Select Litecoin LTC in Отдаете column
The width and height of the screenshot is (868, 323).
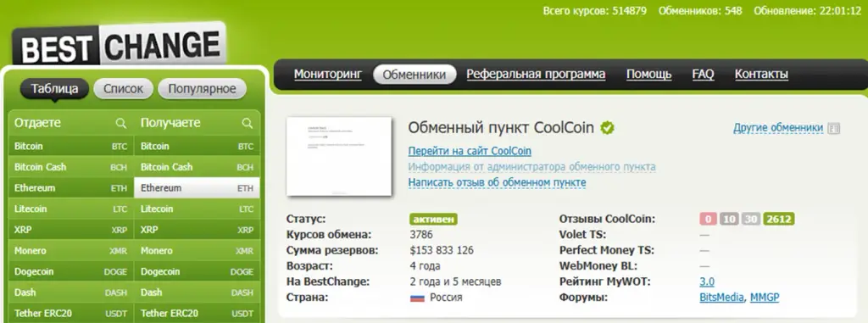click(71, 209)
